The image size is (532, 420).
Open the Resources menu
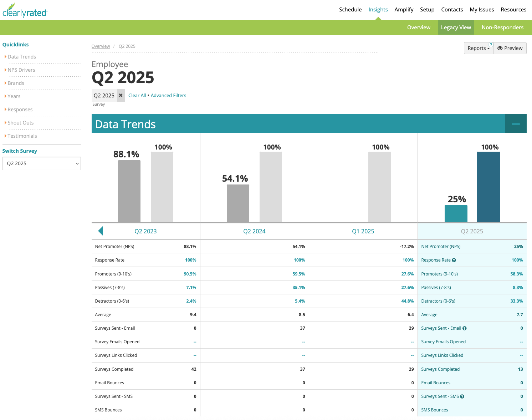point(513,10)
